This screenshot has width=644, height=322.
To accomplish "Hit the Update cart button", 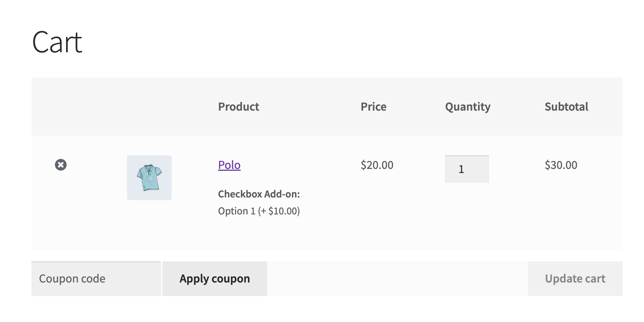I will coord(575,279).
